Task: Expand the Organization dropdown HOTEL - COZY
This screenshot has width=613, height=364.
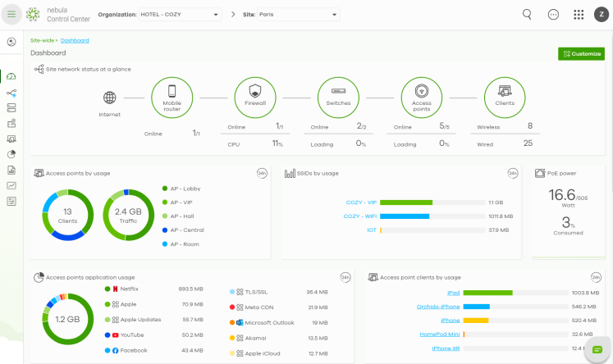Action: (x=181, y=15)
